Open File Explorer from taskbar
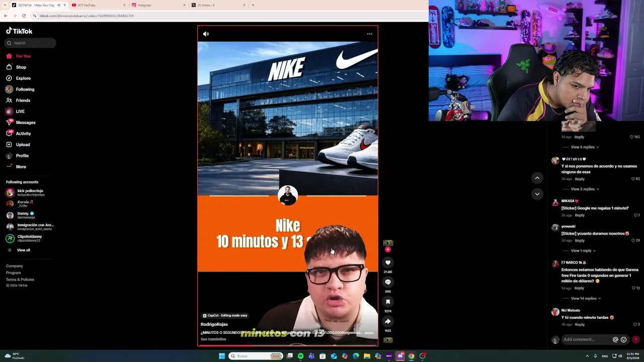 (367, 356)
